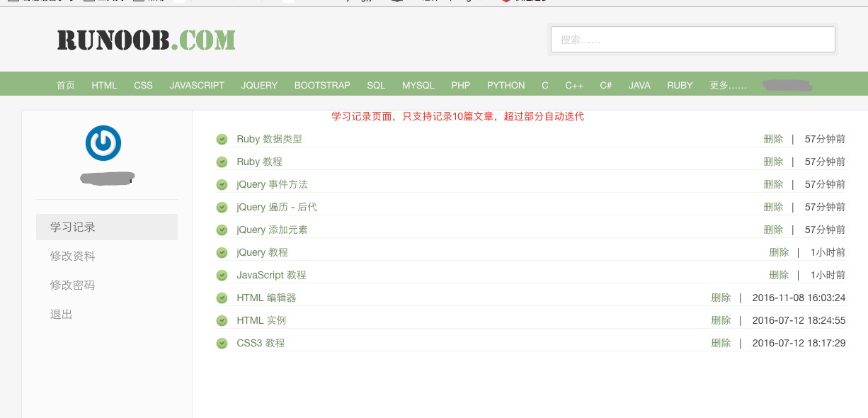Screen dimensions: 868x418
Task: Switch to 修改密码 sidebar section
Action: coord(72,286)
